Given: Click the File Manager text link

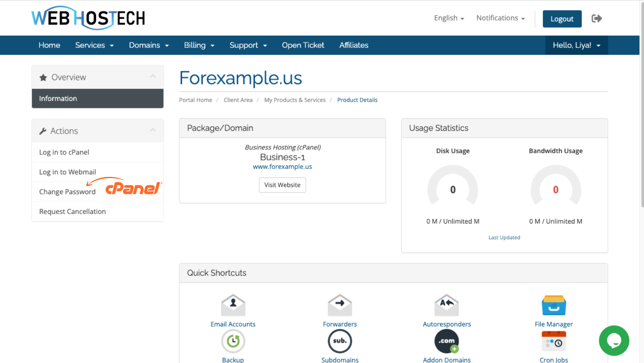Looking at the screenshot, I should point(554,324).
